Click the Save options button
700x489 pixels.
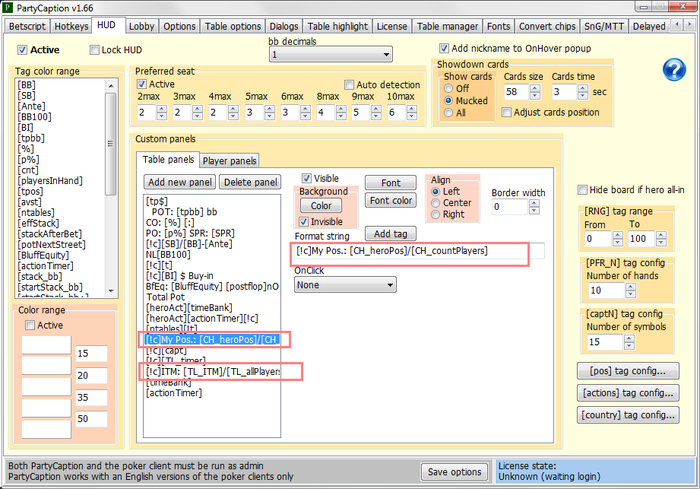click(x=455, y=472)
